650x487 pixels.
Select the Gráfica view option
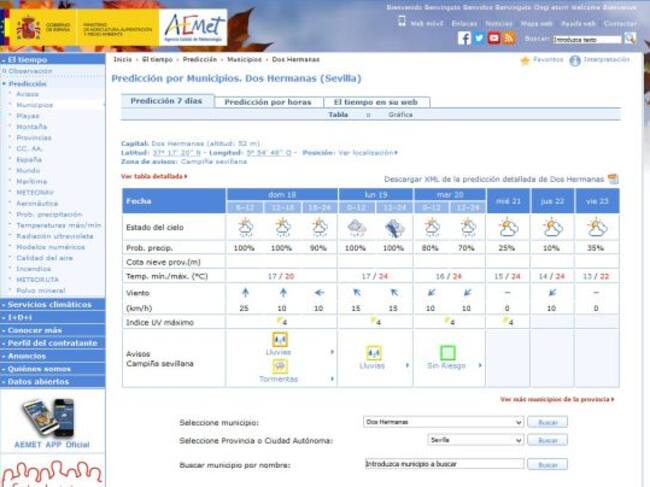[x=400, y=115]
